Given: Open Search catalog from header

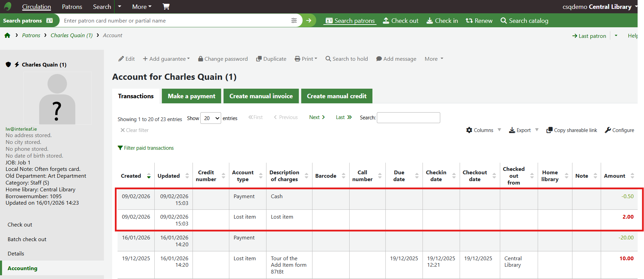Looking at the screenshot, I should 524,21.
